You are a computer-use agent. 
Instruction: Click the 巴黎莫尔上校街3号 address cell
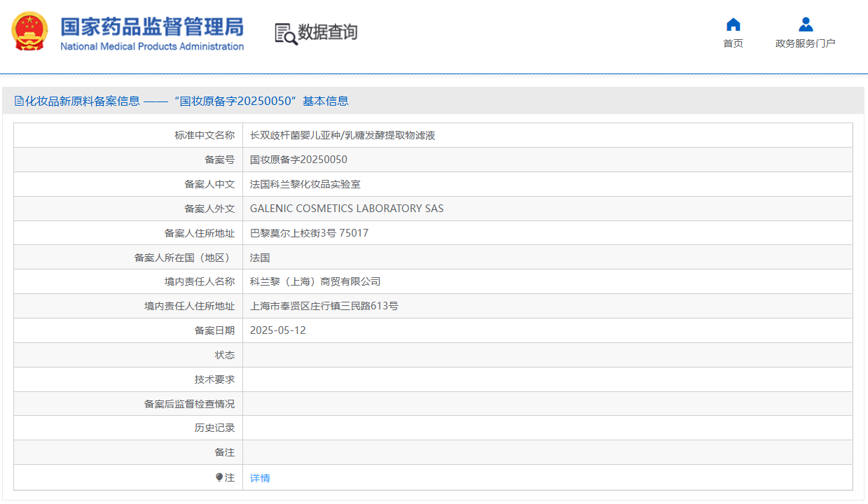tap(309, 233)
